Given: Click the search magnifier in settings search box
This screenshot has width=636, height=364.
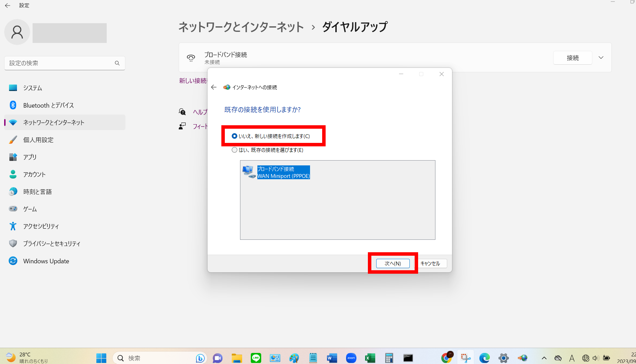Looking at the screenshot, I should (x=117, y=63).
